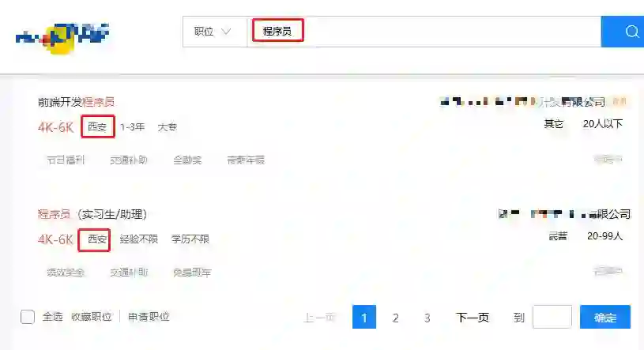Go to results page 3

(427, 317)
